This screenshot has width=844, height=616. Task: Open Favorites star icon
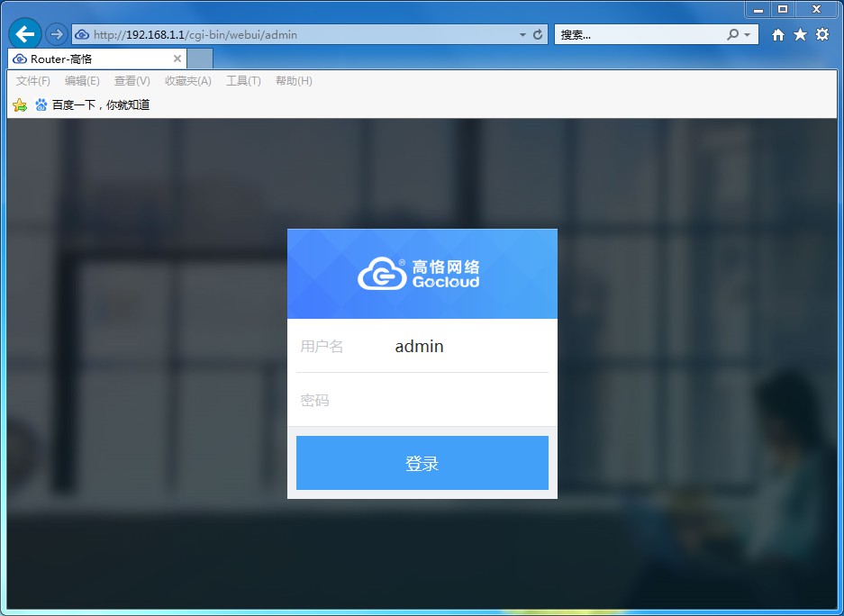801,35
